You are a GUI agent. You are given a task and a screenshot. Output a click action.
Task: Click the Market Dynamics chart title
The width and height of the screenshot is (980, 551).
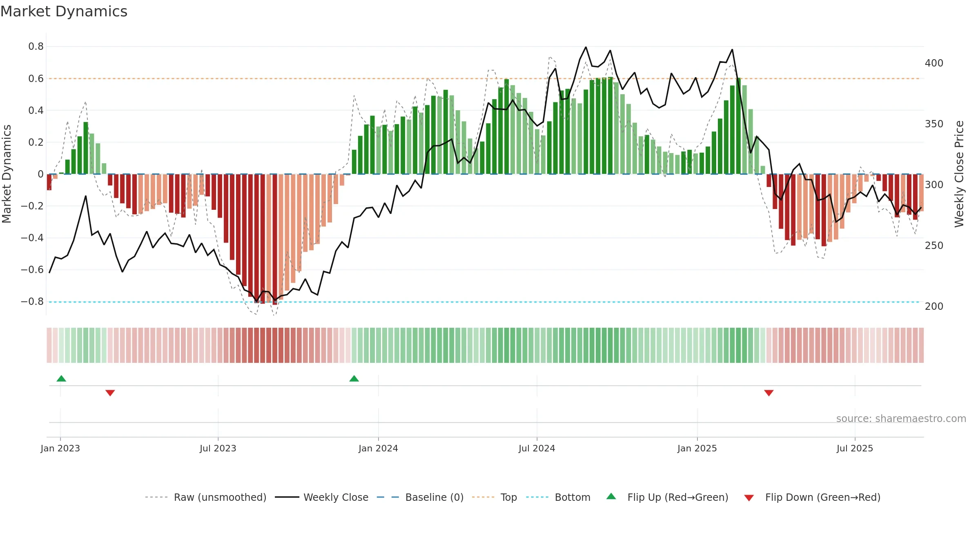point(64,11)
